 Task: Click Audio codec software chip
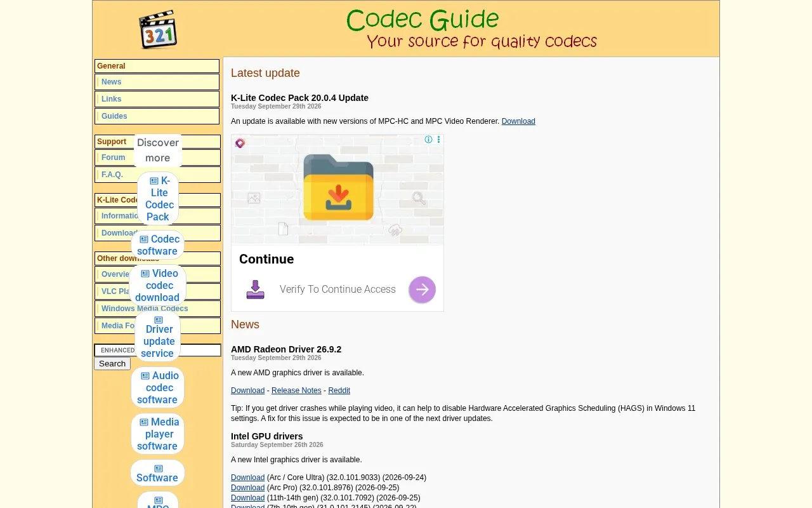pyautogui.click(x=158, y=387)
